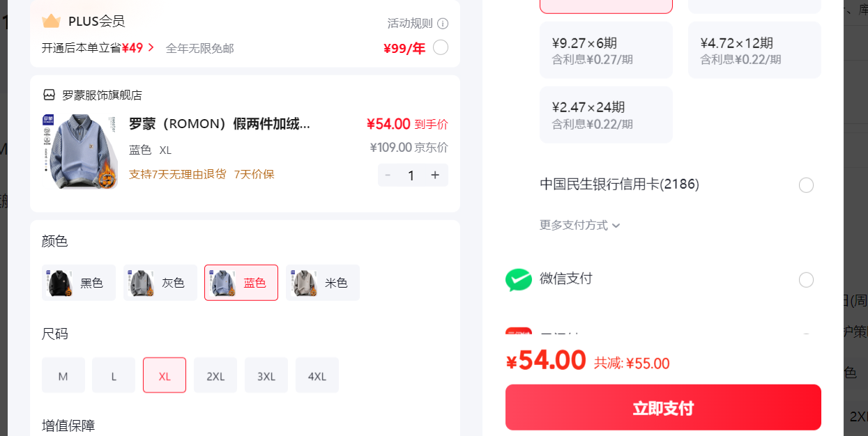Select the 灰色 color option
The width and height of the screenshot is (868, 436).
tap(160, 283)
